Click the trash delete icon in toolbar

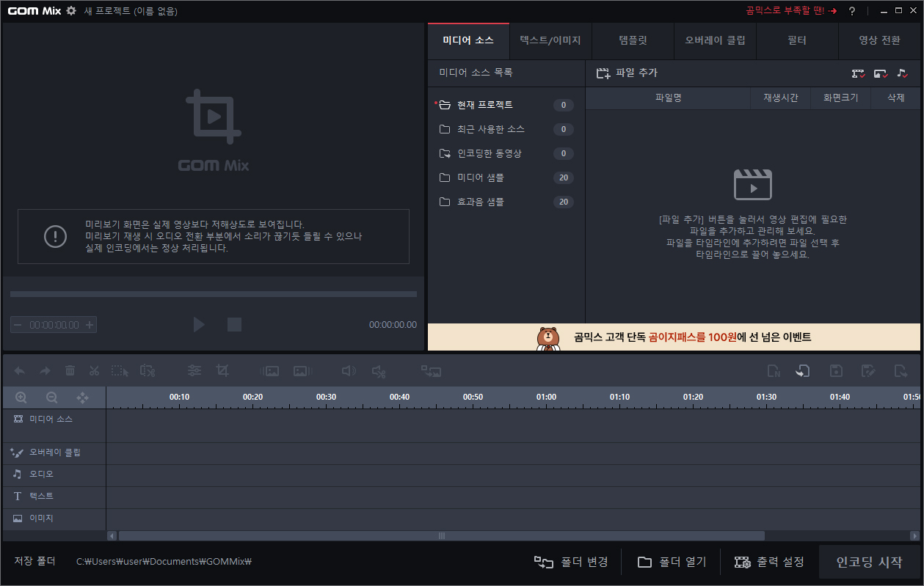click(70, 371)
